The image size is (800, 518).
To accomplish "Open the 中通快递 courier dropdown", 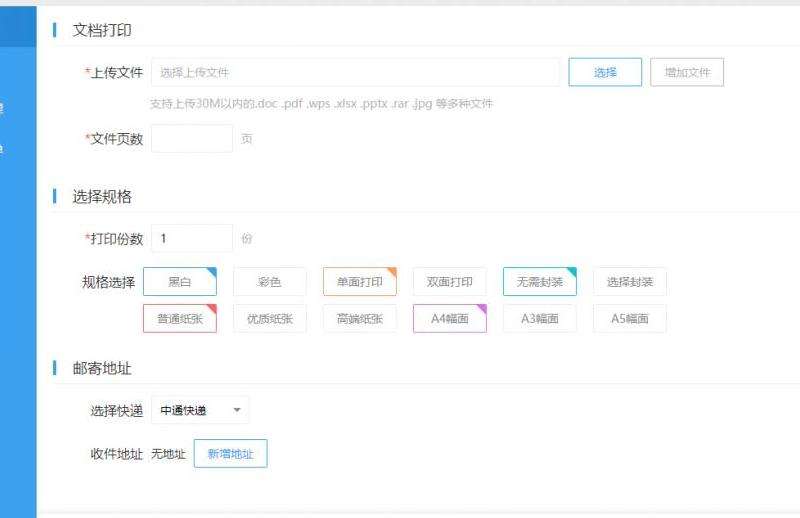I will [x=200, y=410].
